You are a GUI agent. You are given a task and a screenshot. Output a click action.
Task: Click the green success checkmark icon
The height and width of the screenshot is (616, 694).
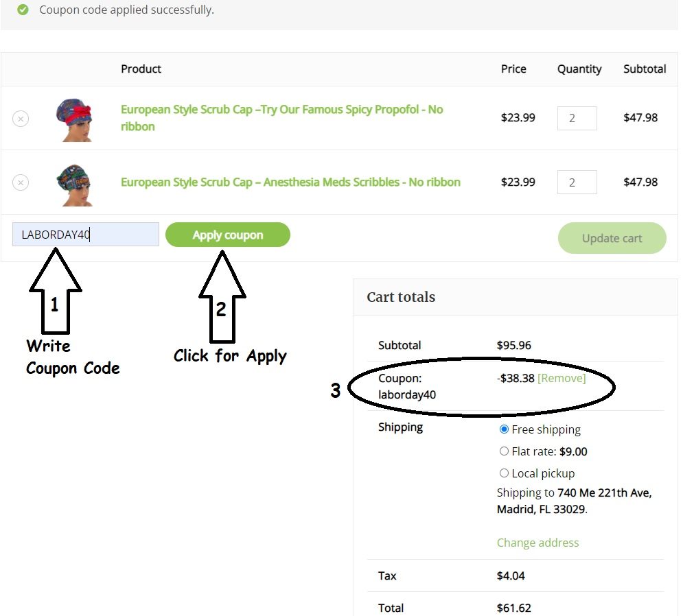click(23, 10)
